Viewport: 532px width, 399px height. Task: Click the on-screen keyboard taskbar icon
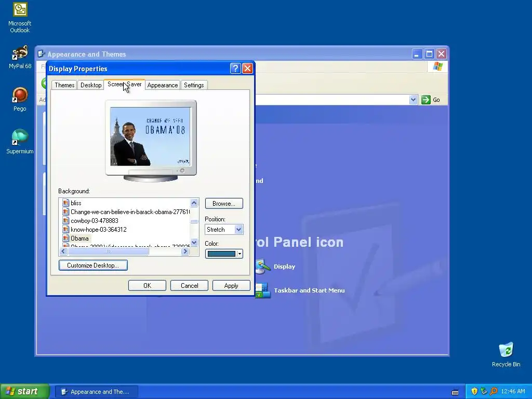(455, 392)
